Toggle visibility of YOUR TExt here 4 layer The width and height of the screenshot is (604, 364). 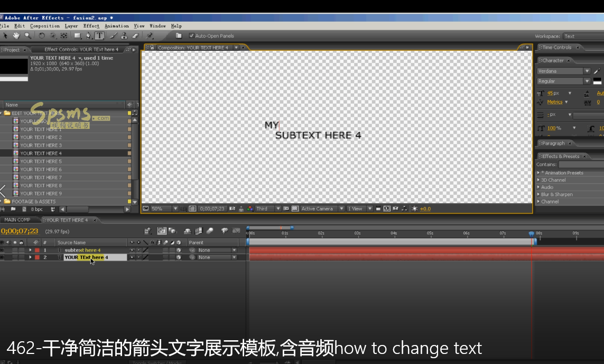[2, 258]
